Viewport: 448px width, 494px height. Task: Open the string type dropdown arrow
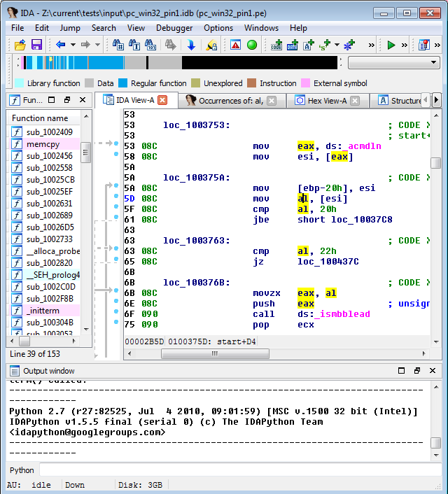(337, 45)
